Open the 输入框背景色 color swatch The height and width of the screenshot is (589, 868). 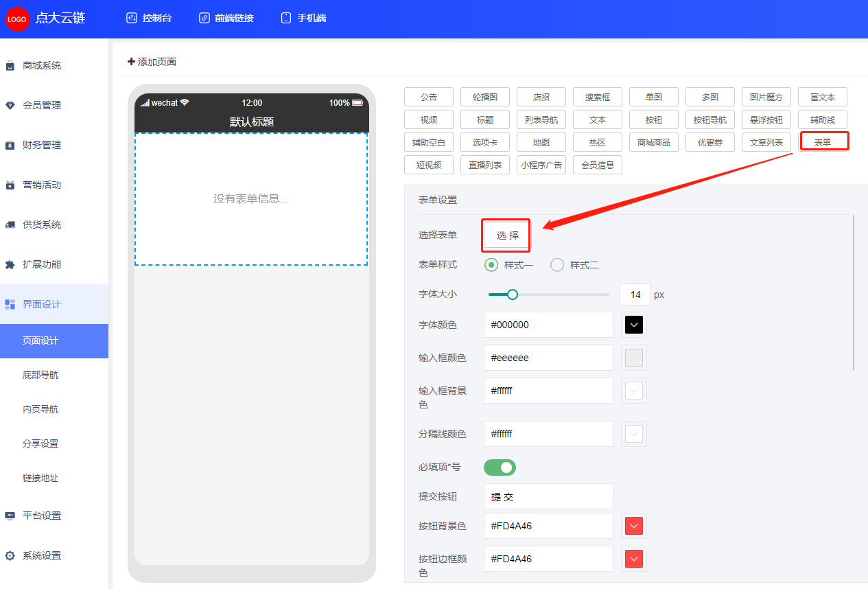[634, 391]
